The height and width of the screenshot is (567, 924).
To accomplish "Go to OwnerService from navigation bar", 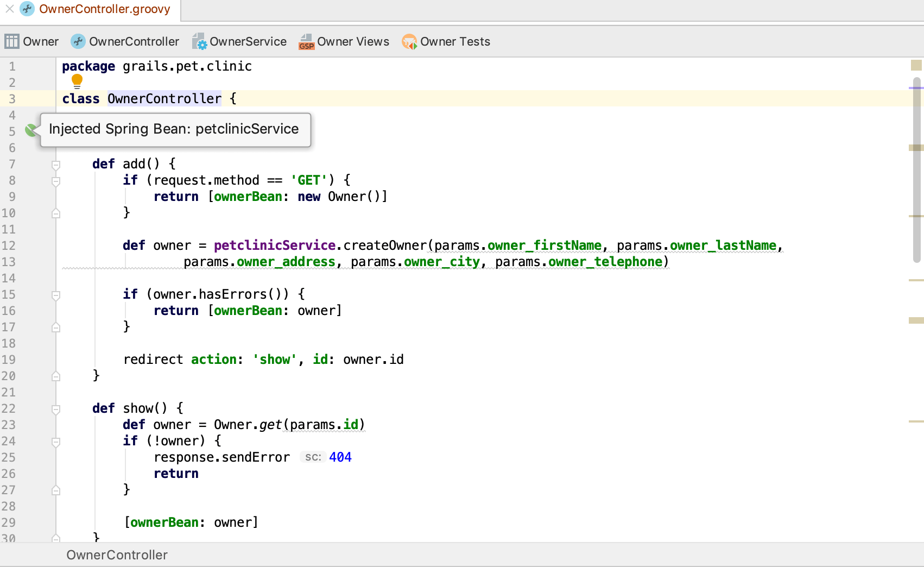I will [248, 42].
